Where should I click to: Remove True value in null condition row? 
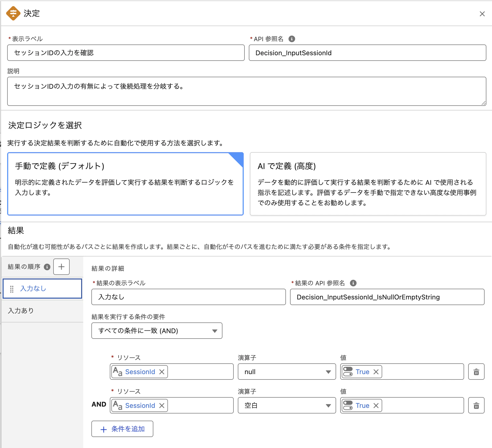tap(376, 372)
